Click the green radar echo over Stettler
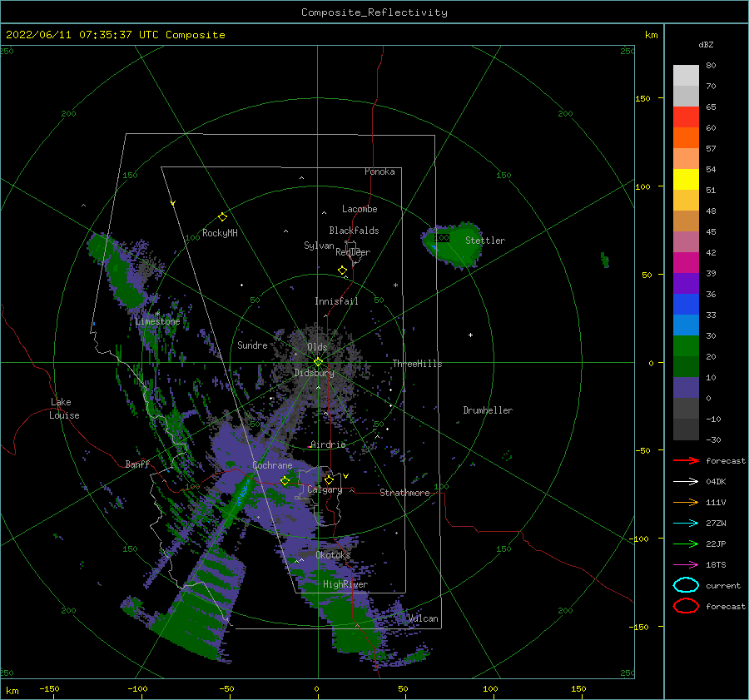 (x=451, y=244)
